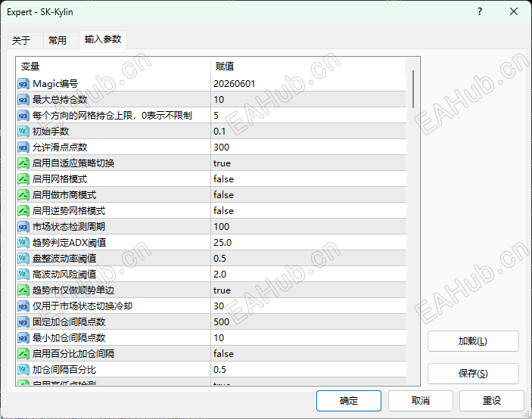Screen dimensions: 532x419
Task: Select the 高波动风险阈值 value 2.0
Action: click(x=220, y=275)
